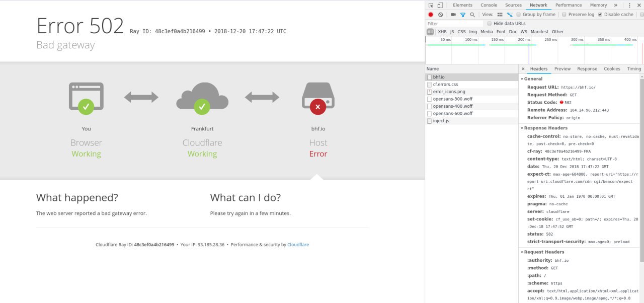Open the DevTools three-dot customize menu

(x=630, y=5)
